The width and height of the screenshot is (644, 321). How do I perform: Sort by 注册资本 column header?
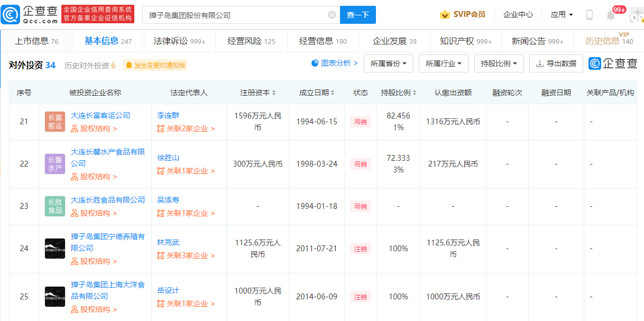coord(258,93)
